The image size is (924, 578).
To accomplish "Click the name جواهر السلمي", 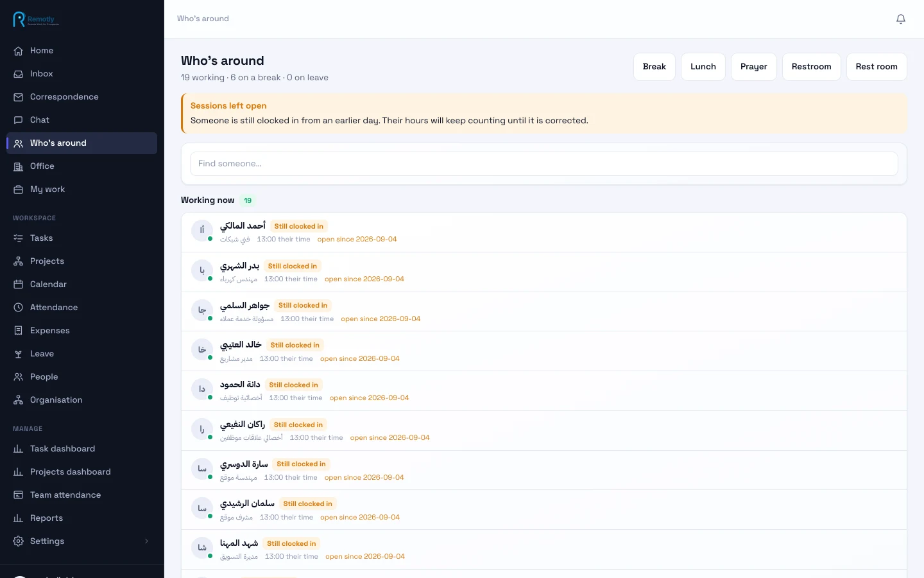I will (244, 306).
